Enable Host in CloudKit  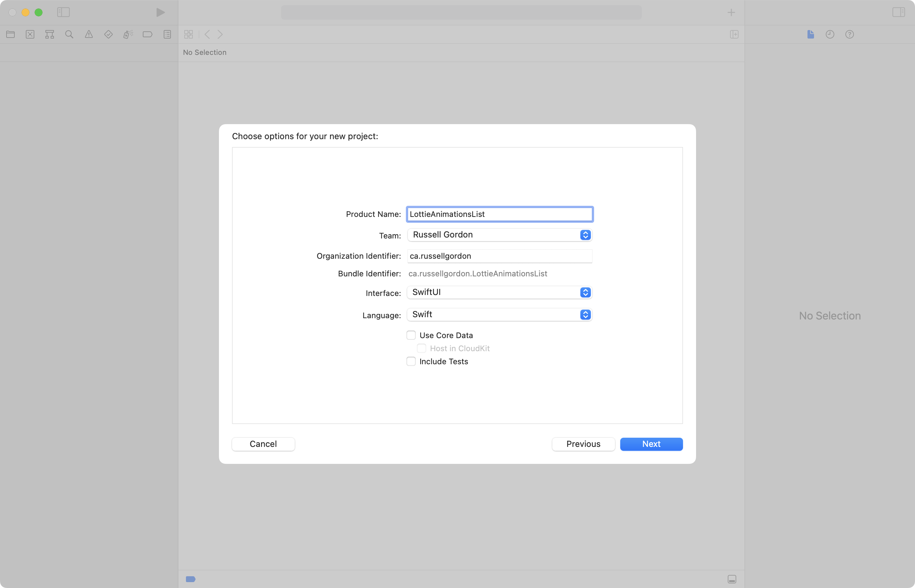coord(422,348)
